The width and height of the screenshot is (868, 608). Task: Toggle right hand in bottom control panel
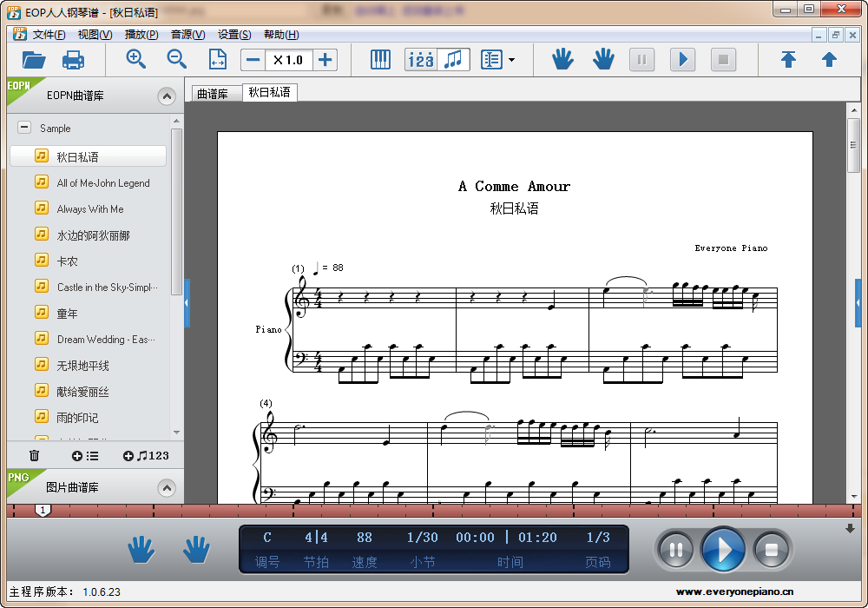point(196,549)
